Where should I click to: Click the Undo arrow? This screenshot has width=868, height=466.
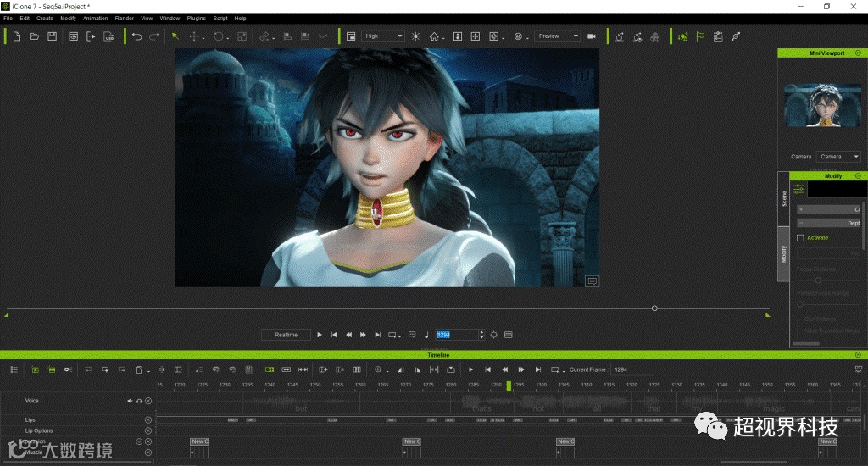click(136, 36)
